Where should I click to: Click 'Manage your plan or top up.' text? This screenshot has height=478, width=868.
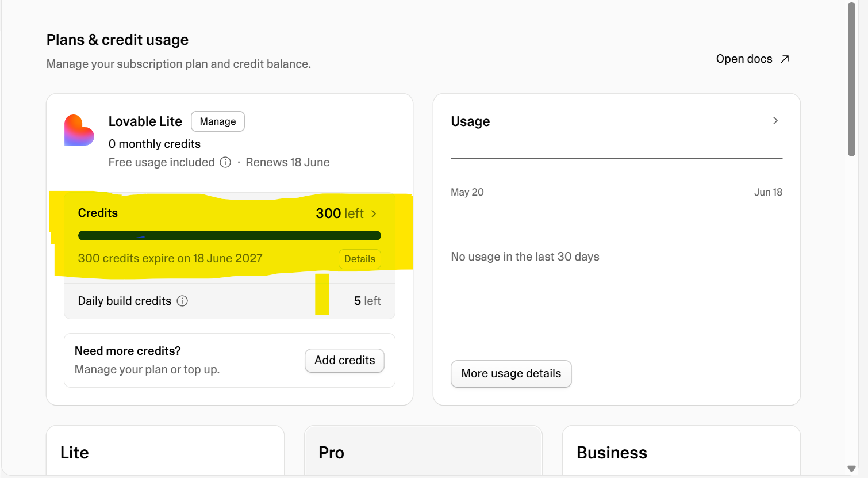(x=147, y=369)
